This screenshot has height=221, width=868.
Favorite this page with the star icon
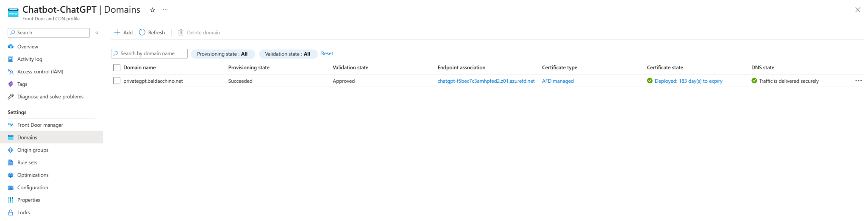pos(153,10)
